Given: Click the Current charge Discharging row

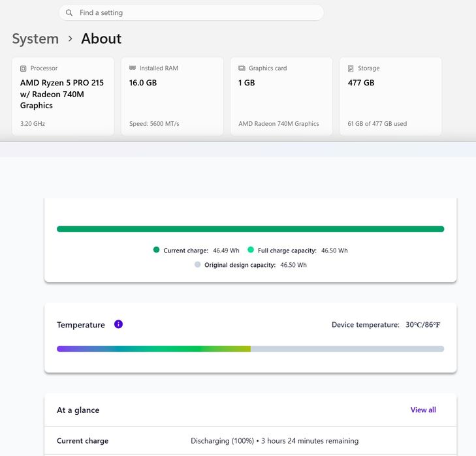Looking at the screenshot, I should point(251,440).
